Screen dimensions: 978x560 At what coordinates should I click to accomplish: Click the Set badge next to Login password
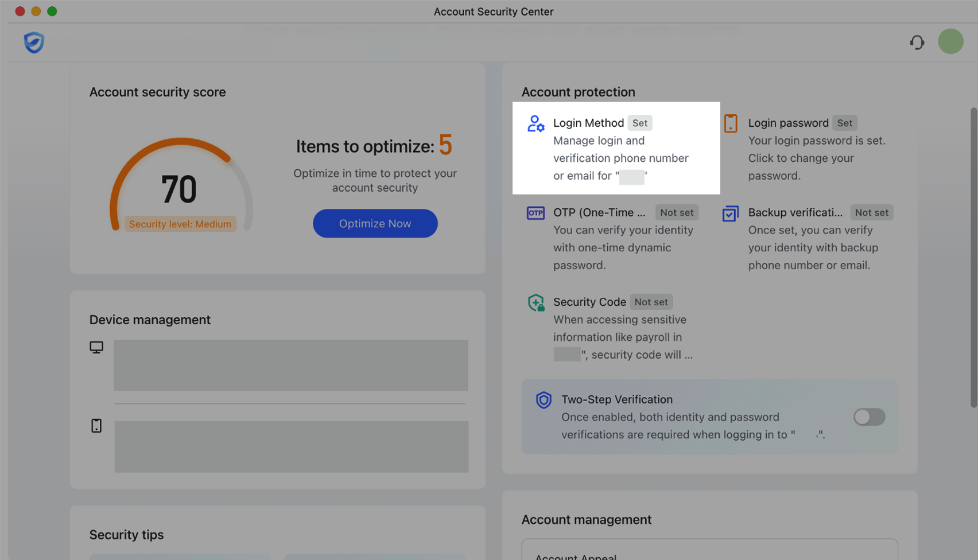[844, 123]
